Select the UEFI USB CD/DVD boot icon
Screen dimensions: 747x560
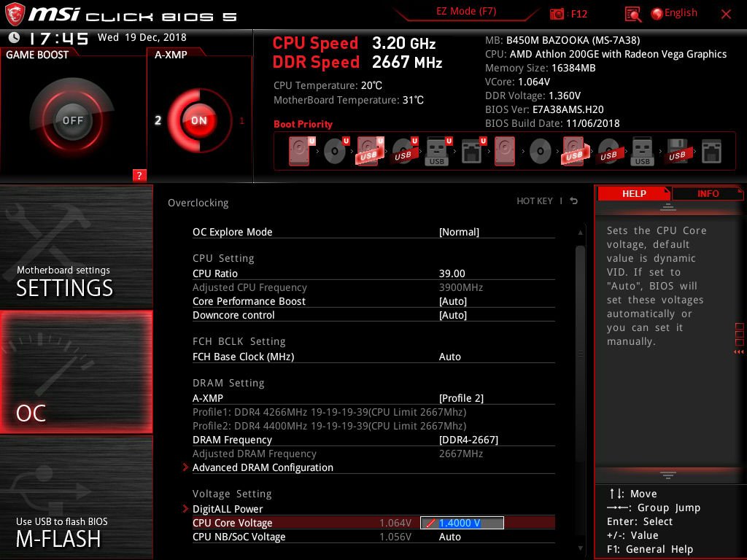[x=404, y=151]
